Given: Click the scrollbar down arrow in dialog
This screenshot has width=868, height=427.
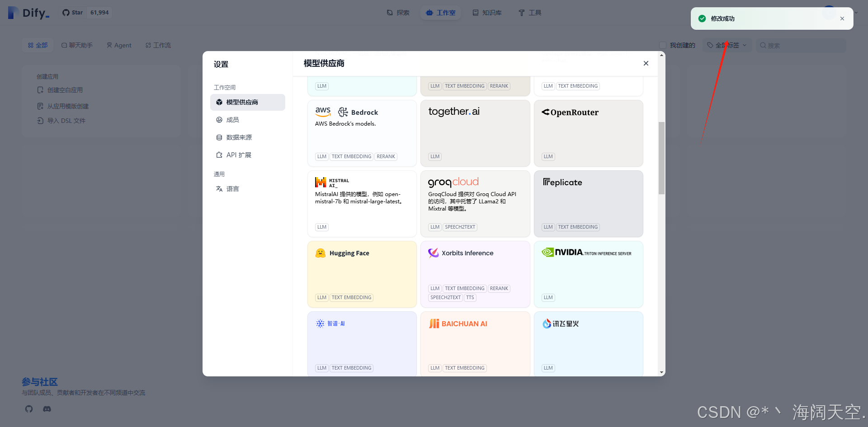Looking at the screenshot, I should (662, 373).
